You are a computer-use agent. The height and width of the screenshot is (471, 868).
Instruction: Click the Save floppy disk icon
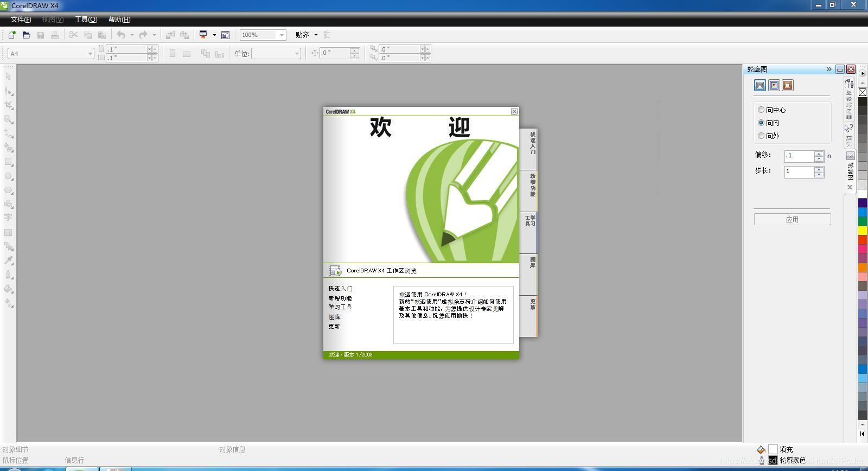[41, 35]
